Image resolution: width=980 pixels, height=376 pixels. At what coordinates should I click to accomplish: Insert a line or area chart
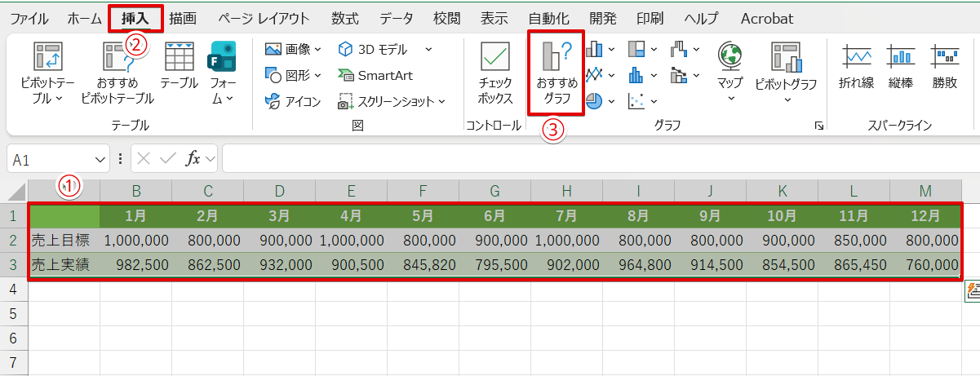click(601, 75)
